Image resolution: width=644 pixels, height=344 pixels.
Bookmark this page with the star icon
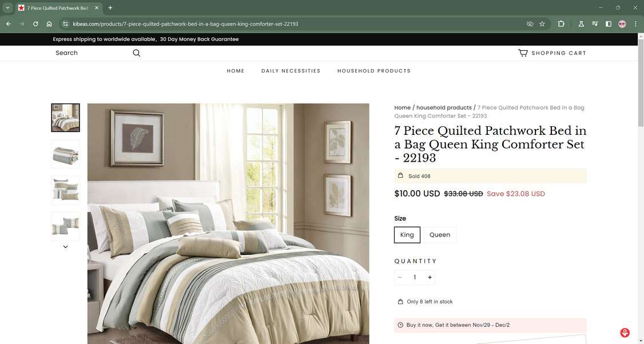pyautogui.click(x=542, y=24)
